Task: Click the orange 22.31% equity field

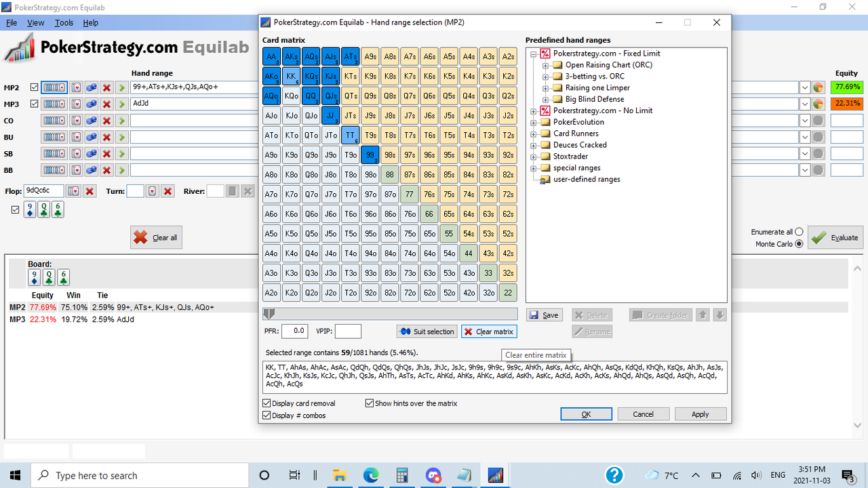Action: click(848, 104)
